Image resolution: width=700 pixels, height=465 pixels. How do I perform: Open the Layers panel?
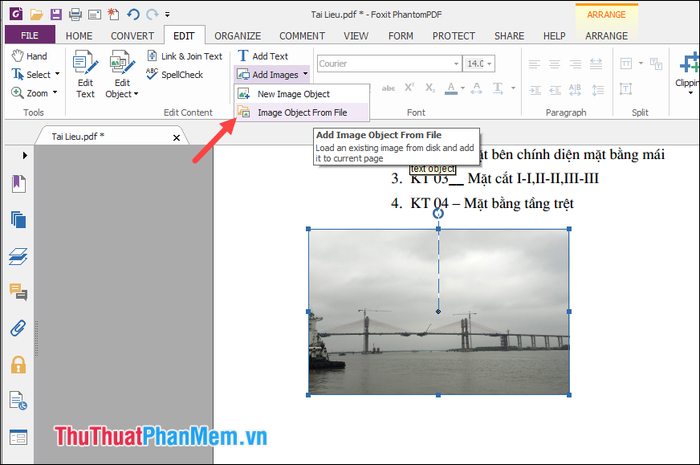pos(18,256)
